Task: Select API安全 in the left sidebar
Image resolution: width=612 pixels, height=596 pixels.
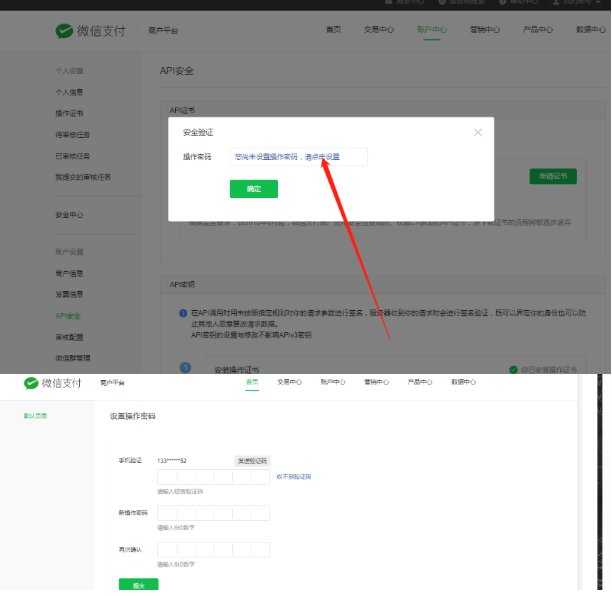Action: pos(68,316)
